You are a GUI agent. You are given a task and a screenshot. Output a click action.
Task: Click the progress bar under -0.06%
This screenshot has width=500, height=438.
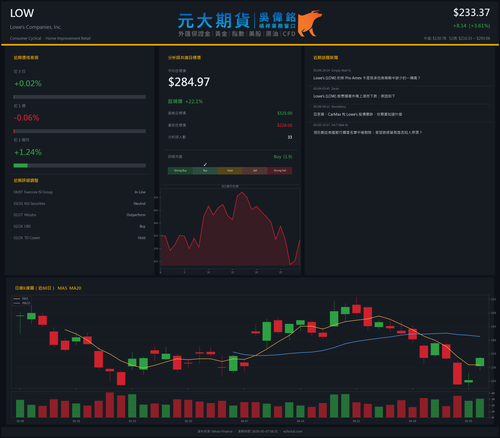pos(80,131)
